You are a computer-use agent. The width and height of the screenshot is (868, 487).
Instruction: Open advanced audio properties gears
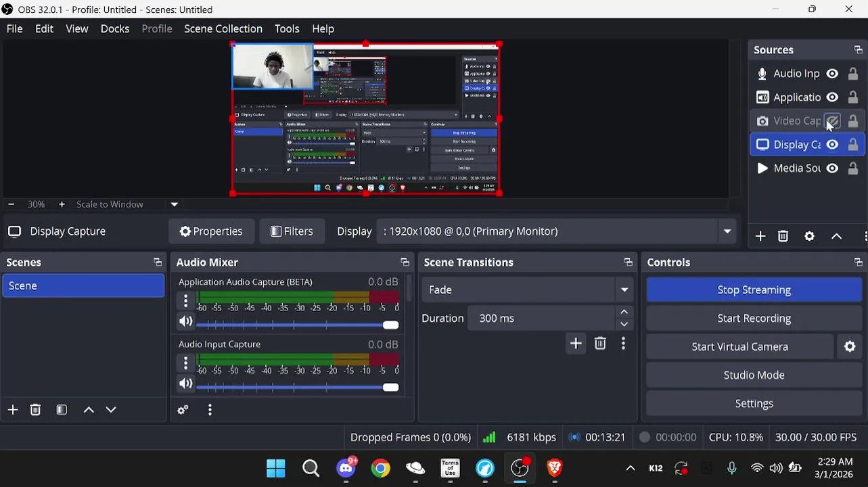pyautogui.click(x=183, y=410)
